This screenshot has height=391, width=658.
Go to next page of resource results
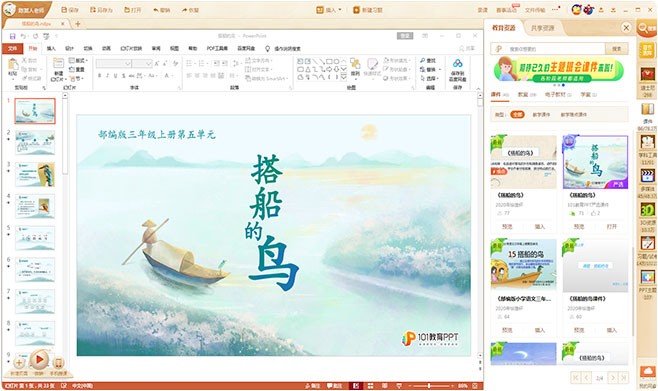(x=612, y=378)
